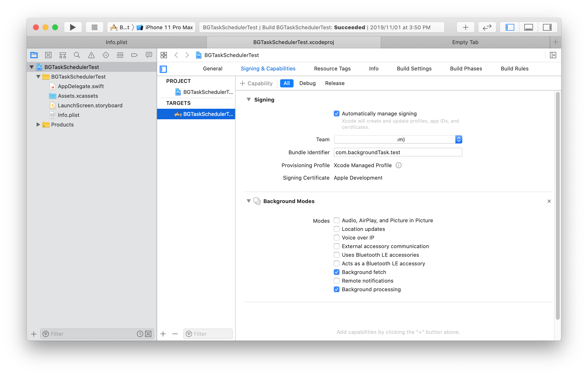Disable Background fetch mode
The height and width of the screenshot is (376, 588).
click(x=336, y=272)
